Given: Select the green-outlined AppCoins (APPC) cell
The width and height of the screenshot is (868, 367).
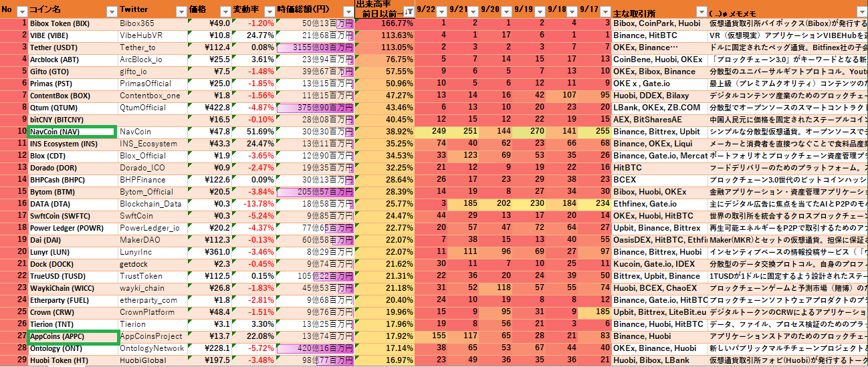Looking at the screenshot, I should [x=72, y=336].
